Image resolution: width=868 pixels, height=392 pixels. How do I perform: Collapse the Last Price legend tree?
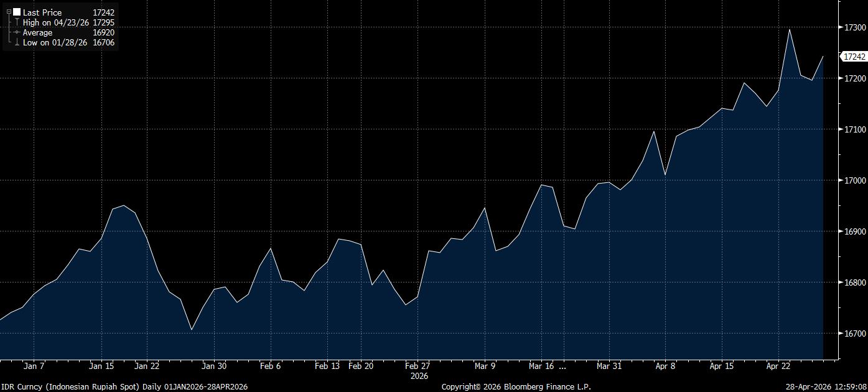[9, 12]
